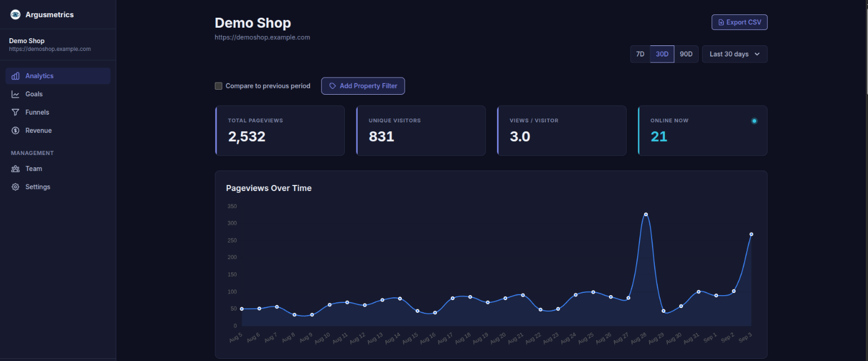Click the 350 y-axis label
The width and height of the screenshot is (868, 361).
(232, 207)
